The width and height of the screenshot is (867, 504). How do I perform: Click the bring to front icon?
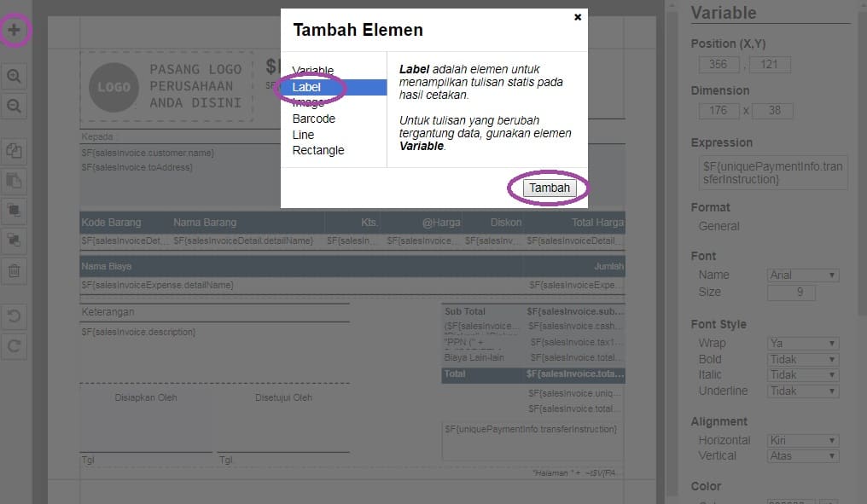15,211
